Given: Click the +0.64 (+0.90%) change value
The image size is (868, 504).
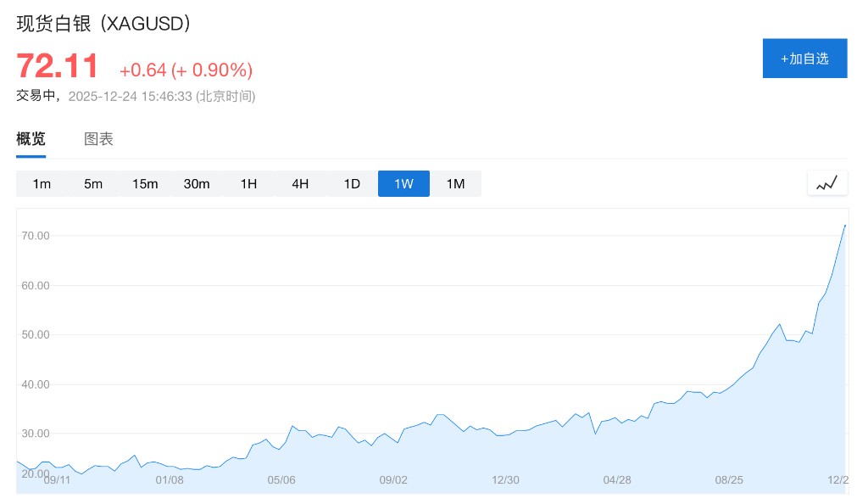Looking at the screenshot, I should tap(186, 70).
